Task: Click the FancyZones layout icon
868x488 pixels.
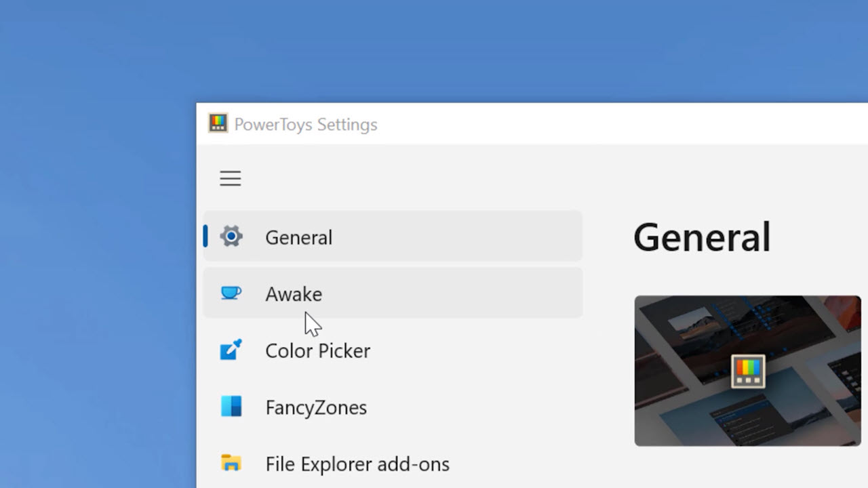Action: 231,407
